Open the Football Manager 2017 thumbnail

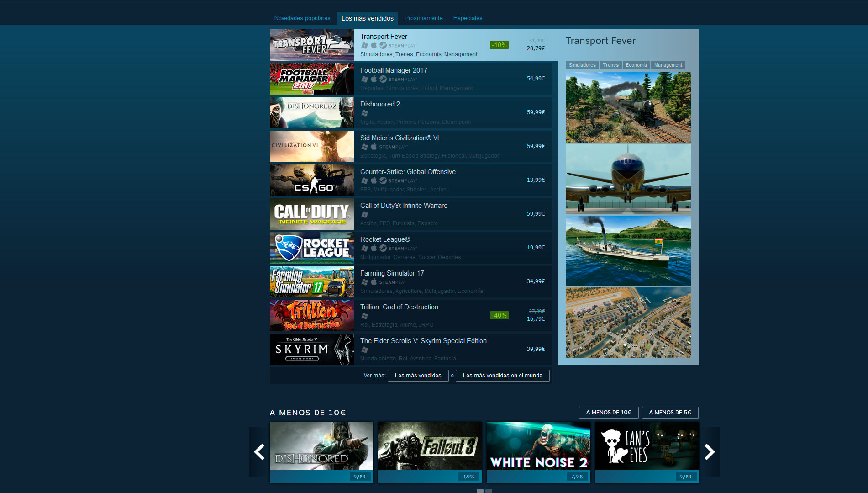click(312, 79)
